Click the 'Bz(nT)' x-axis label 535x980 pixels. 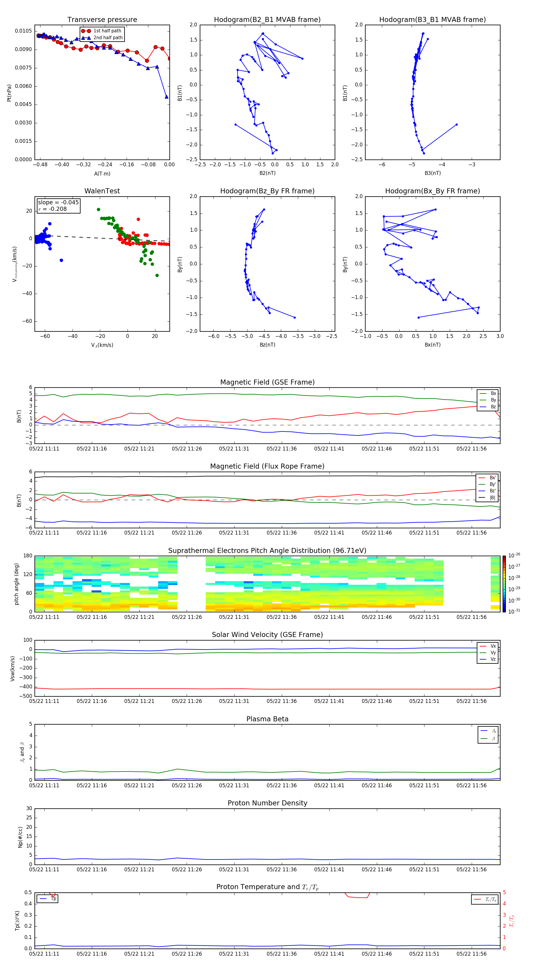click(267, 345)
